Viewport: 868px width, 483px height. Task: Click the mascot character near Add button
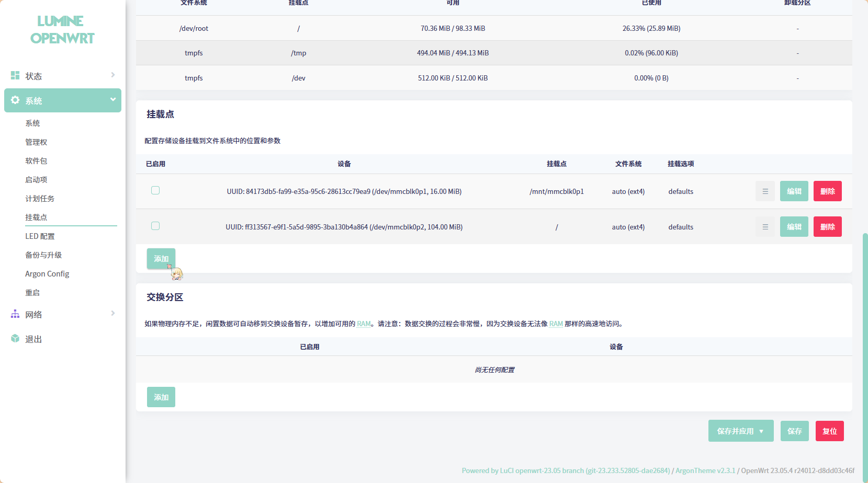coord(177,273)
